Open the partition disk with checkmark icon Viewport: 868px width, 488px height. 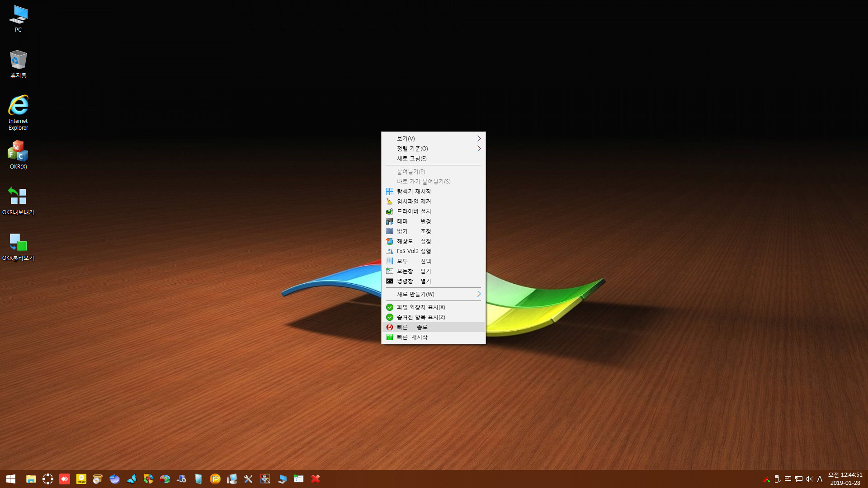click(x=165, y=479)
